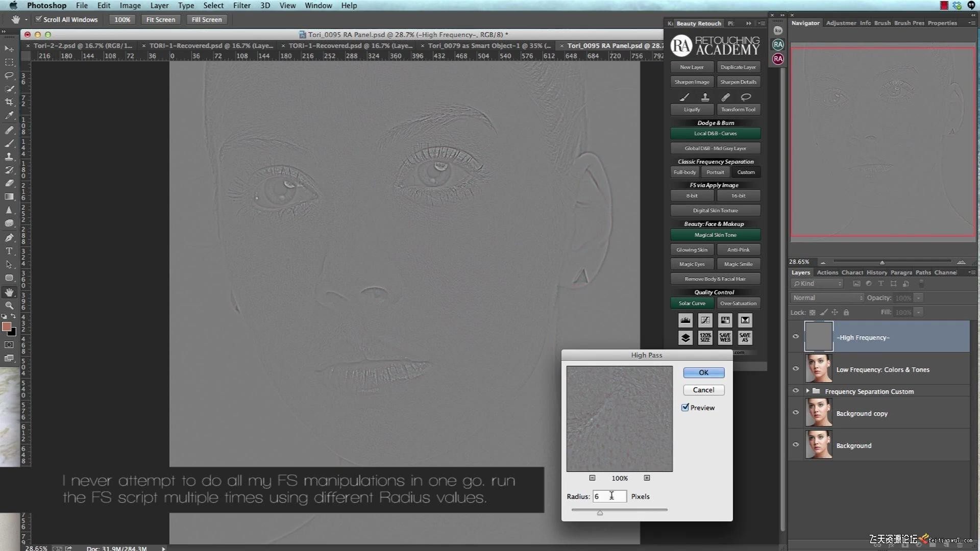The width and height of the screenshot is (980, 551).
Task: Select the Crop tool in toolbar
Action: (9, 102)
